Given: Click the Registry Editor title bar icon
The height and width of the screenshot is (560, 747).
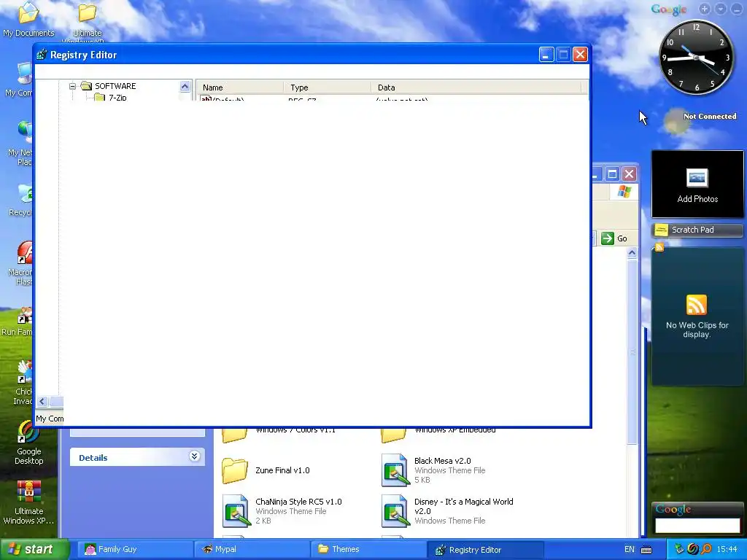Looking at the screenshot, I should (x=42, y=55).
